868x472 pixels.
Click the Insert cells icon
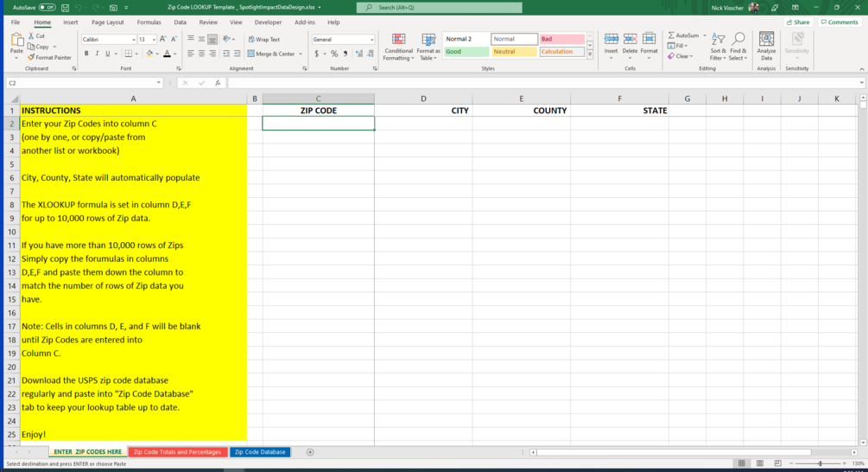coord(611,47)
